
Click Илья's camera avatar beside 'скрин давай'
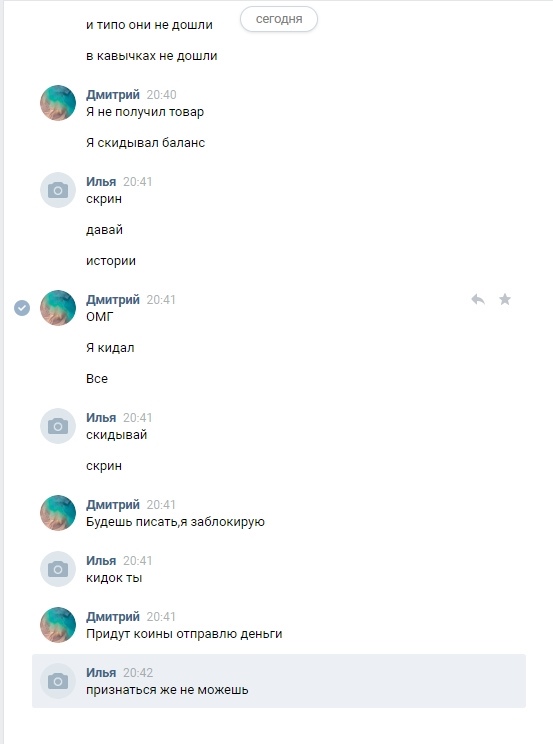(58, 190)
